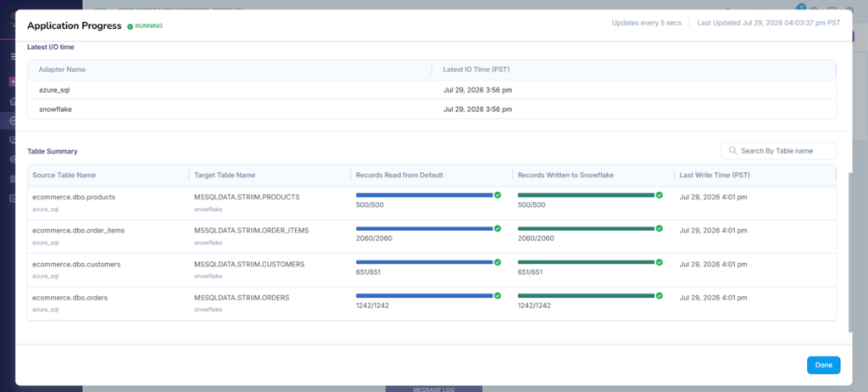The height and width of the screenshot is (392, 868).
Task: Open the MESSAGE LOG tab behind the dialog
Action: tap(433, 389)
